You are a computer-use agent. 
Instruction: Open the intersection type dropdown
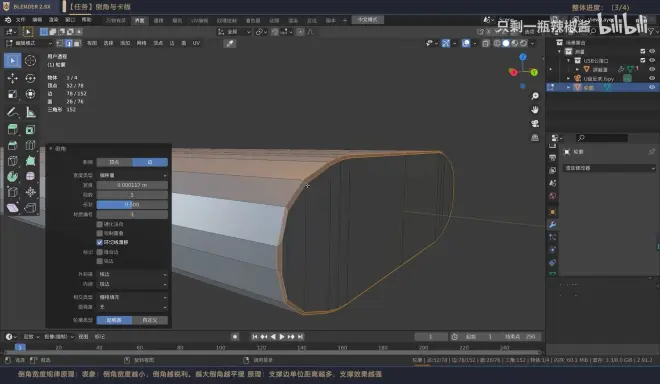(132, 297)
